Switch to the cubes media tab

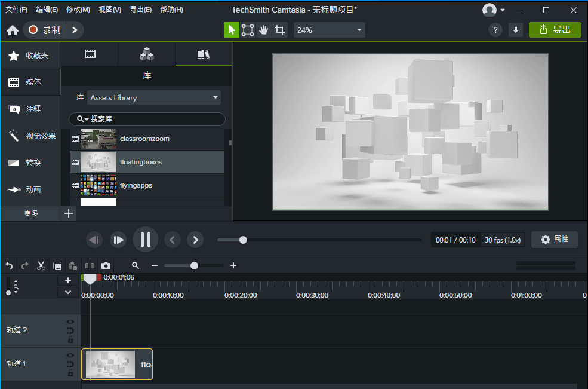point(146,54)
